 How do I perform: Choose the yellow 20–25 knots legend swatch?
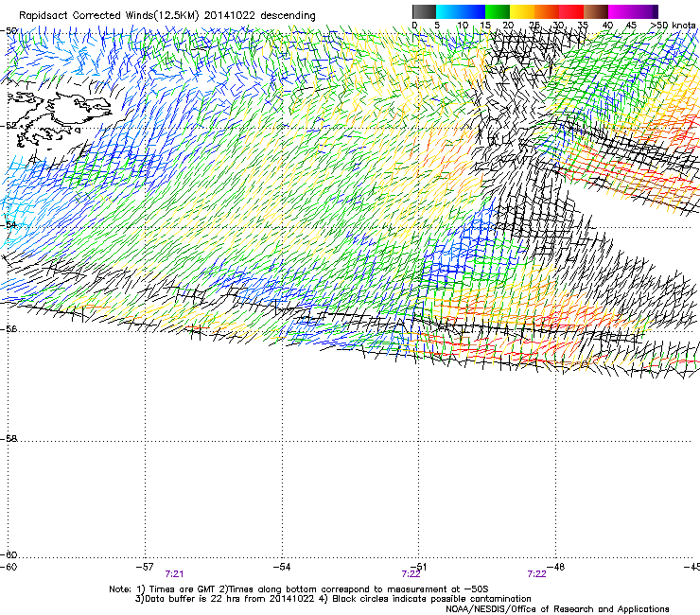pos(522,11)
